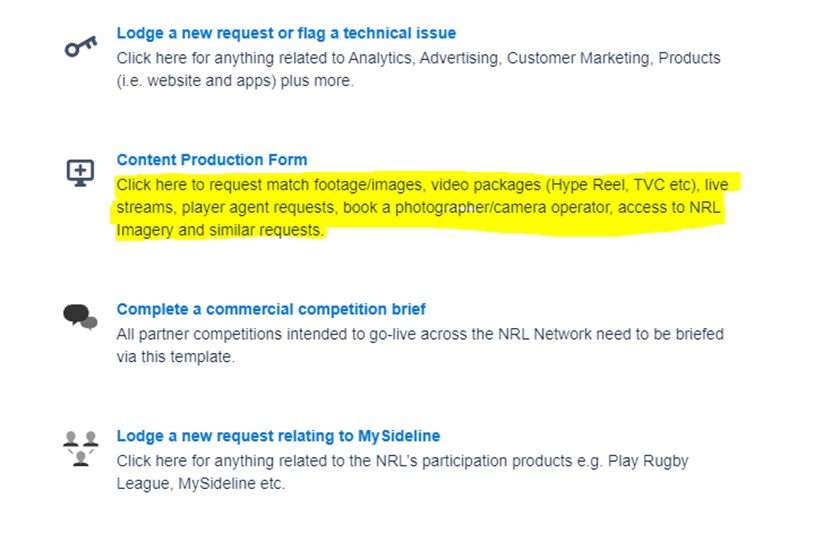Click the line starting "Click here for anything related to Analytics"

(418, 58)
